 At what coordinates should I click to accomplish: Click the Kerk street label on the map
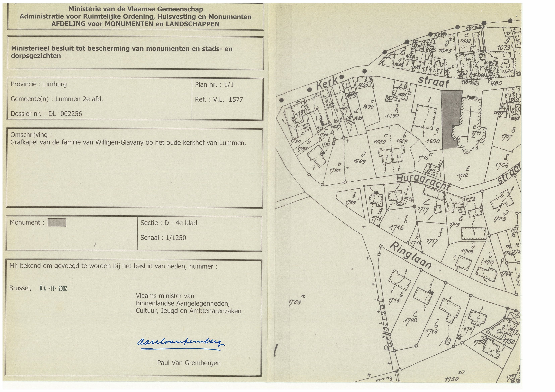pyautogui.click(x=327, y=84)
